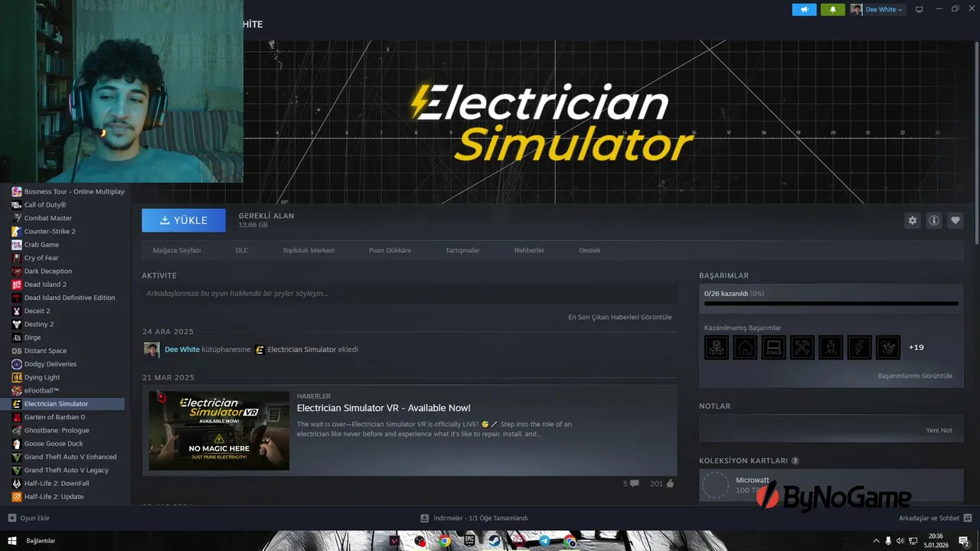
Task: Open the Puan Dükkânı tab
Action: tap(390, 250)
